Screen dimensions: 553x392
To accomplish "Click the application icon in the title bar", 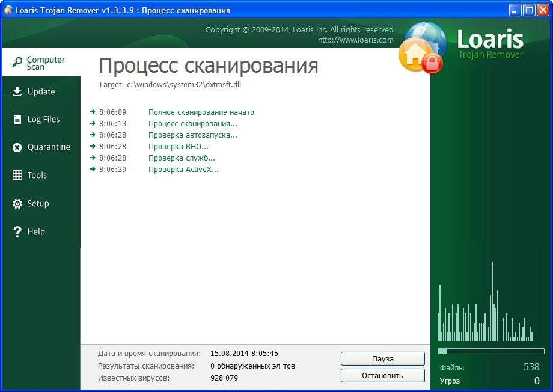I will point(8,10).
